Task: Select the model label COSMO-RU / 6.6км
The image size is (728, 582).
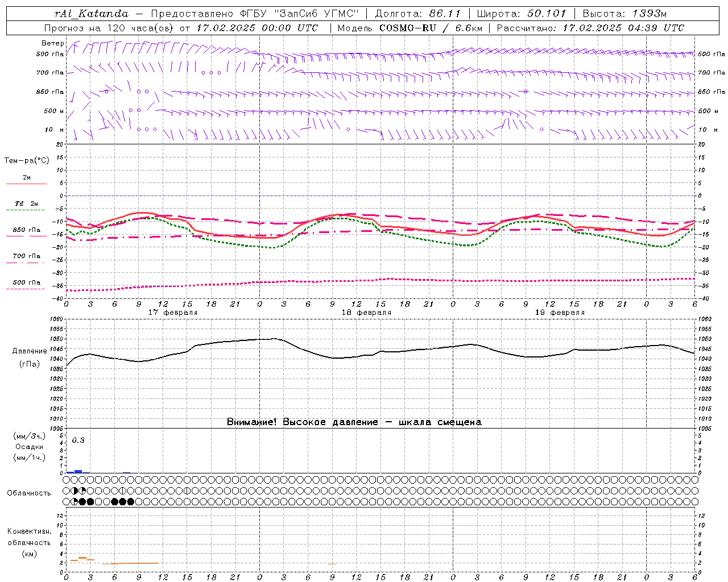Action: coord(431,28)
